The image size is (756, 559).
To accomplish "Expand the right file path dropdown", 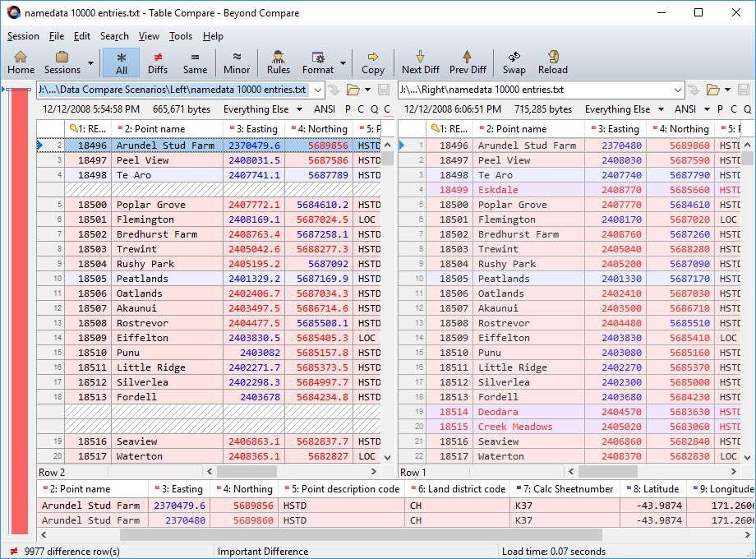I will (x=677, y=90).
